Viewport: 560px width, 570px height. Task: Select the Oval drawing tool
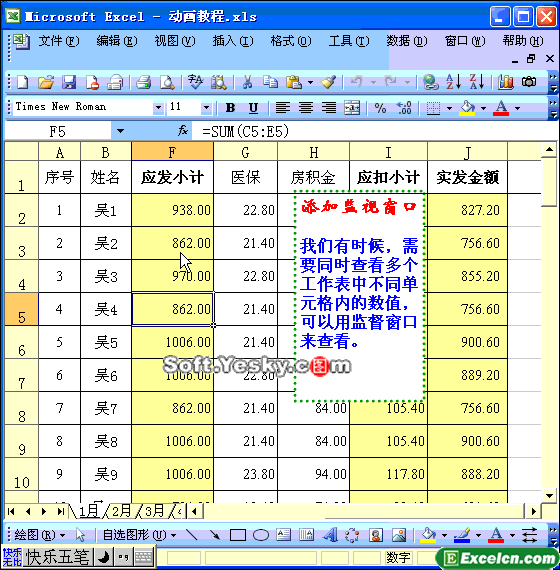point(261,535)
